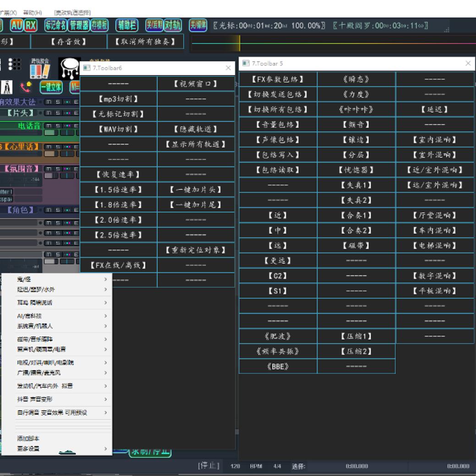The height and width of the screenshot is (476, 476).
Task: Solo the 片头 track
Action: coord(58,113)
